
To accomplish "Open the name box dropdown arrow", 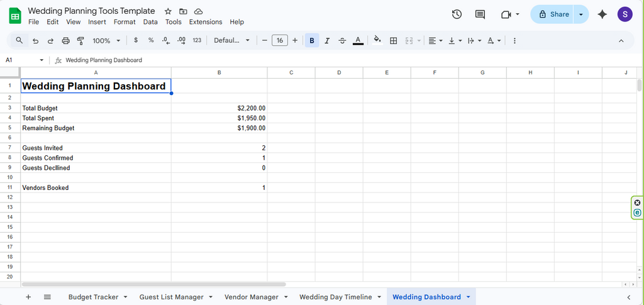I will pyautogui.click(x=42, y=60).
